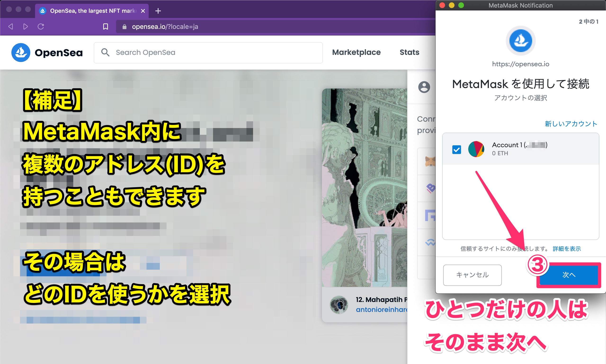Click the https://opensea.io text in MetaMask
The image size is (606, 364).
(520, 64)
